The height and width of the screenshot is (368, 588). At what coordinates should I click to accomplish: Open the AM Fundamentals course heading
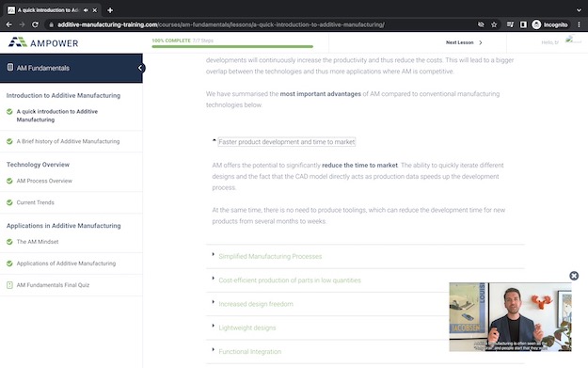(43, 68)
